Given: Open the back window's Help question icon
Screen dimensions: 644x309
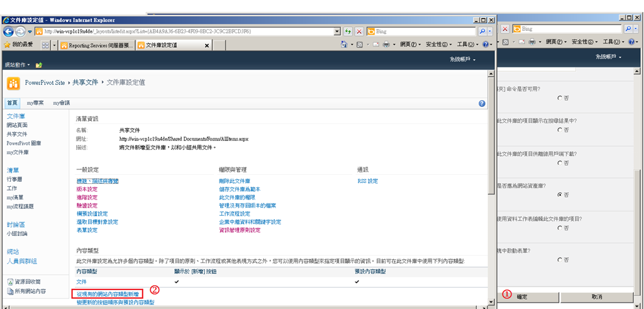Looking at the screenshot, I should coord(631,42).
